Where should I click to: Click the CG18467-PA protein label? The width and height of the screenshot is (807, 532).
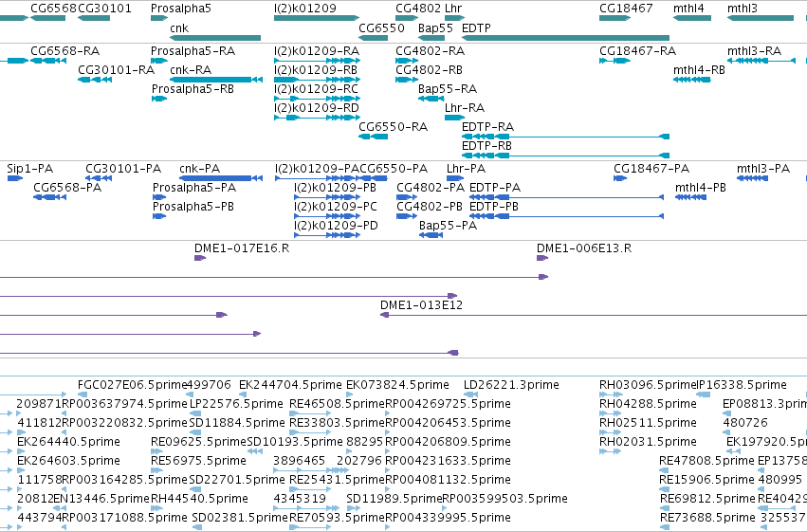point(651,169)
